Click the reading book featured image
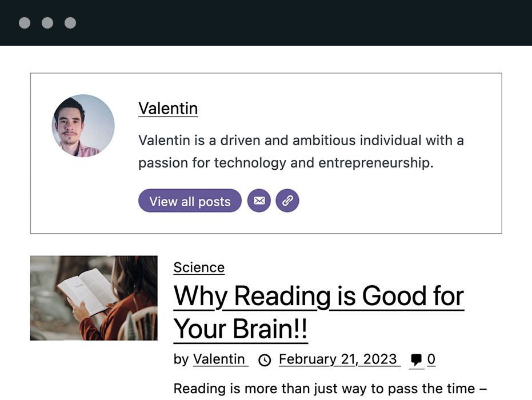Viewport: 532px width, 400px height. (x=93, y=298)
